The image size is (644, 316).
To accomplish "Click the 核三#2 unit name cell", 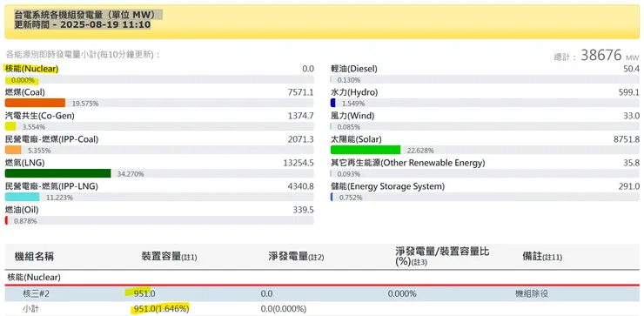I will point(37,294).
